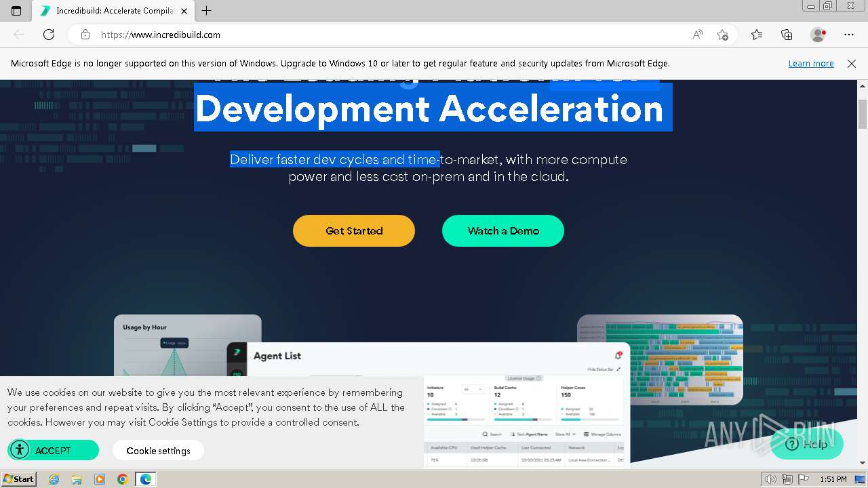Add this page to favorites
The width and height of the screenshot is (868, 488).
[722, 35]
